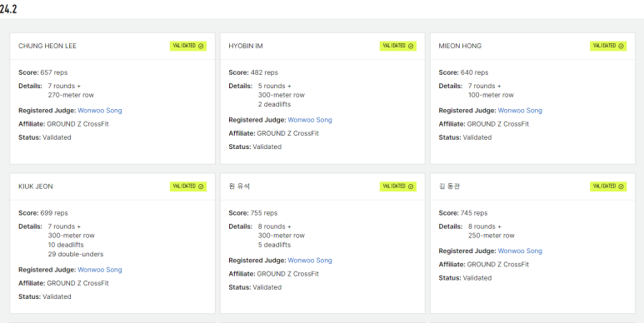This screenshot has width=644, height=323.
Task: Click Validated badge on the 755 reps card
Action: (398, 186)
